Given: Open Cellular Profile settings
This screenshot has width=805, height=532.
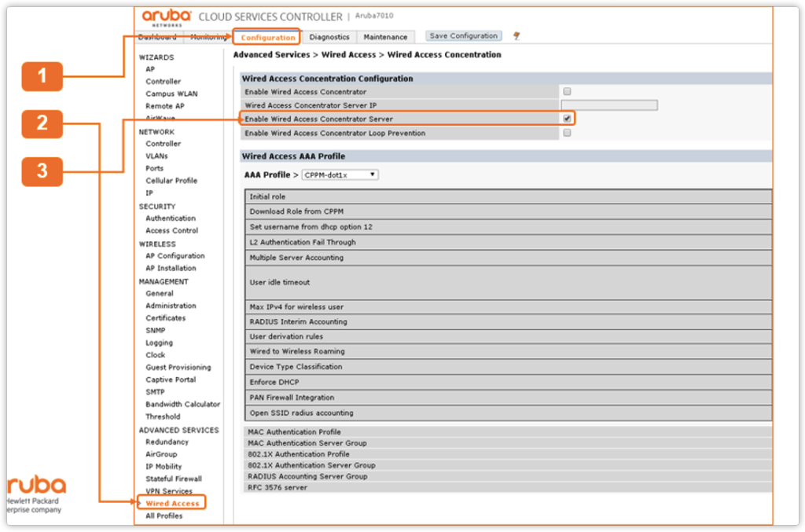Looking at the screenshot, I should point(171,181).
